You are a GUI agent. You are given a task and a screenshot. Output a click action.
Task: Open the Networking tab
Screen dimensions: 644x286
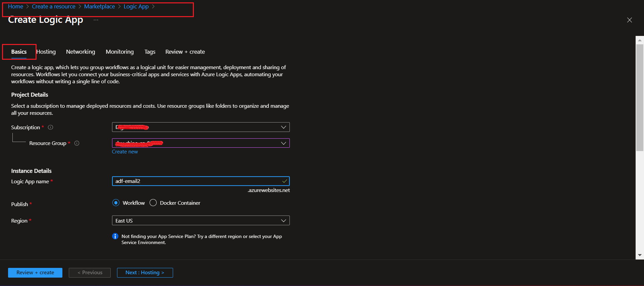[80, 52]
